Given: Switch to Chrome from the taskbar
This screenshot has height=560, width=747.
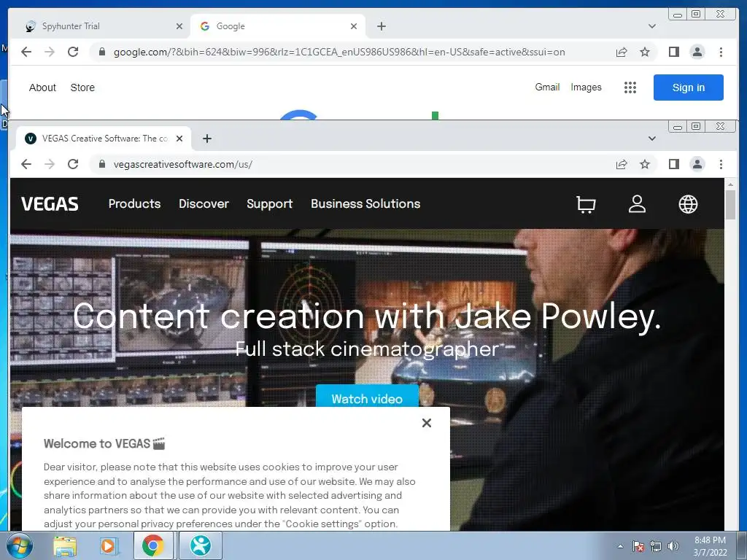Looking at the screenshot, I should 153,545.
